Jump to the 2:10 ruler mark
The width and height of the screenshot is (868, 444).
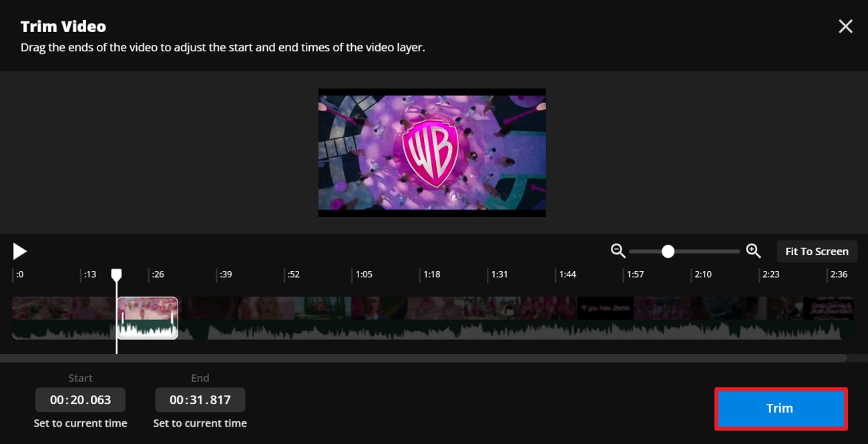click(702, 274)
